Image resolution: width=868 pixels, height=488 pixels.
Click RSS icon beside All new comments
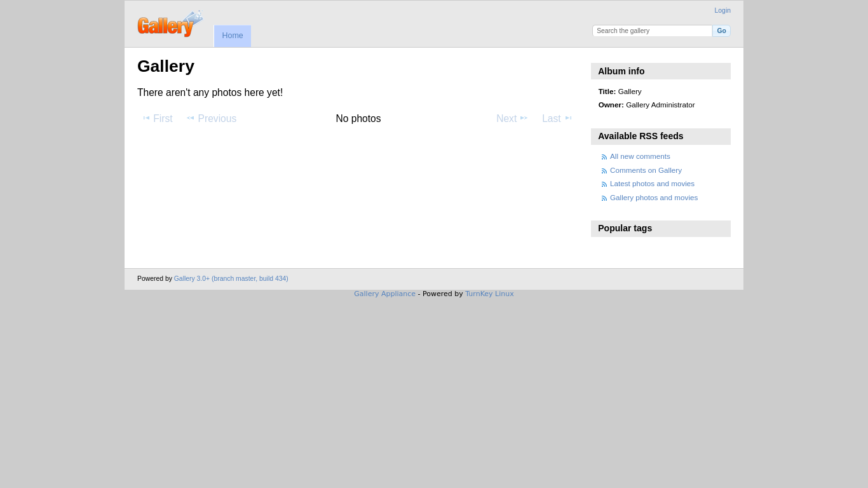(x=604, y=157)
